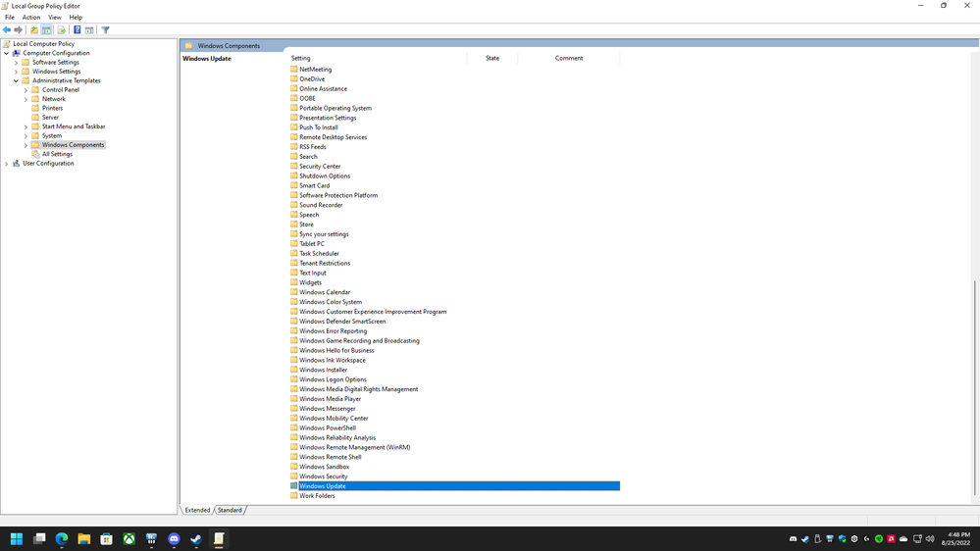Expand Start Menu and Taskbar node
Screen dimensions: 980x551
tap(26, 126)
